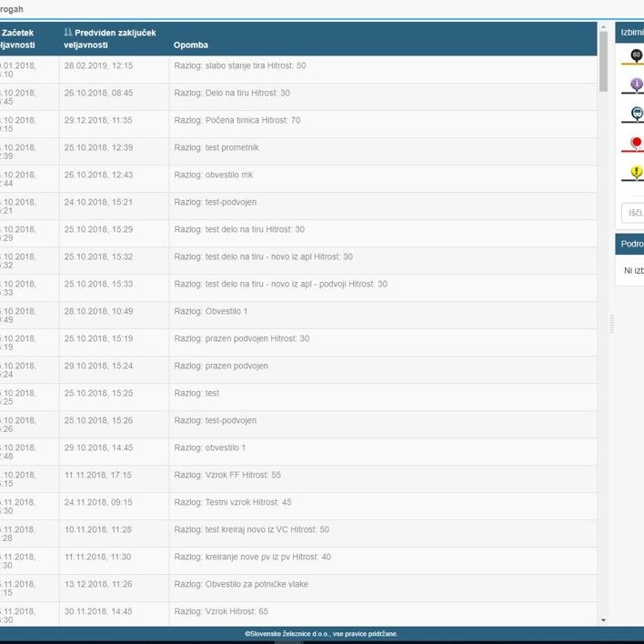Select the yellow exclamation warning marker
The image size is (644, 644).
coord(636,173)
